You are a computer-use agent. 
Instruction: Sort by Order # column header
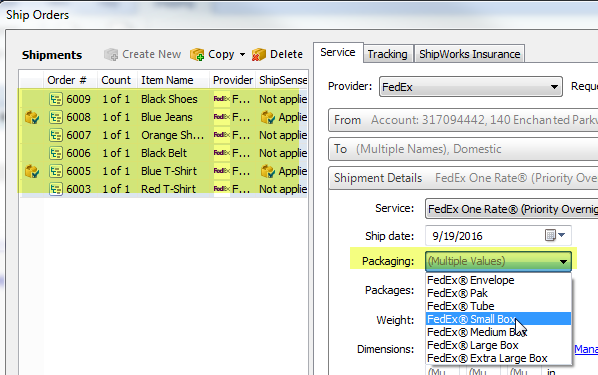point(70,80)
